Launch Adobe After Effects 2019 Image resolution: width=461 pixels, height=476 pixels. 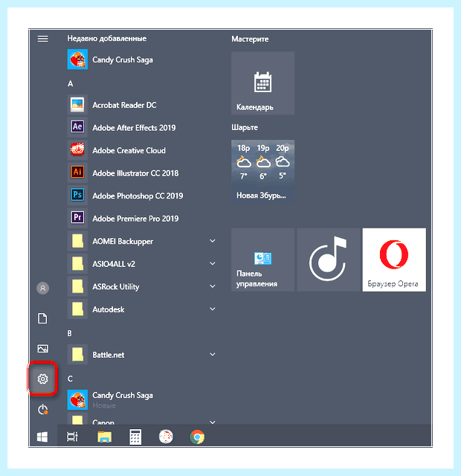coord(141,127)
